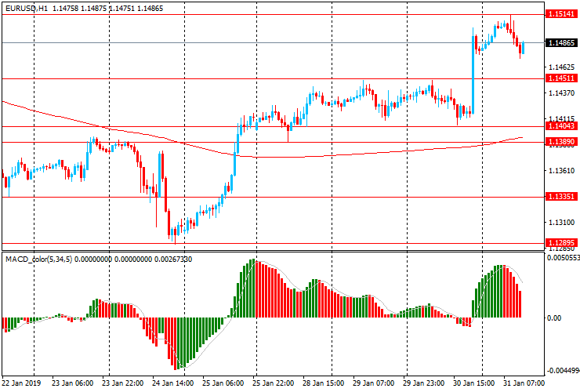The width and height of the screenshot is (580, 392).
Task: Click the 1.14043 red level price tag
Action: point(562,126)
